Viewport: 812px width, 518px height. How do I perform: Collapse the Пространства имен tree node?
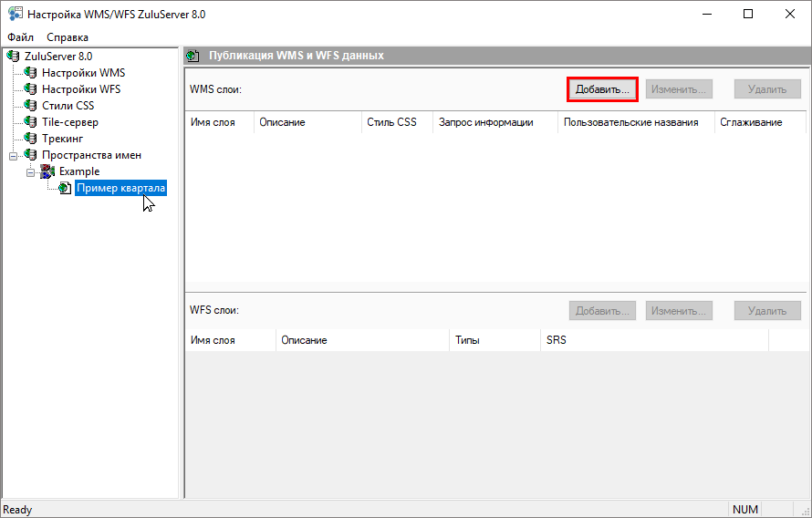click(x=14, y=155)
